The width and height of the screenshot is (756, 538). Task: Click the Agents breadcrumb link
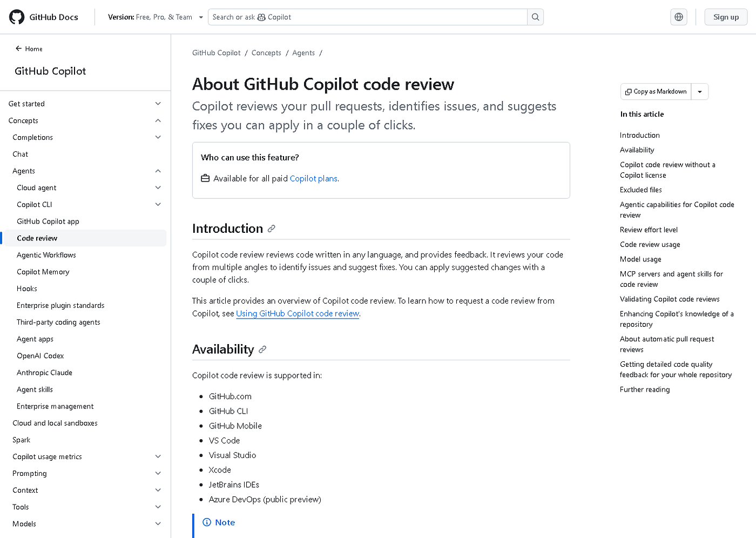pyautogui.click(x=303, y=53)
